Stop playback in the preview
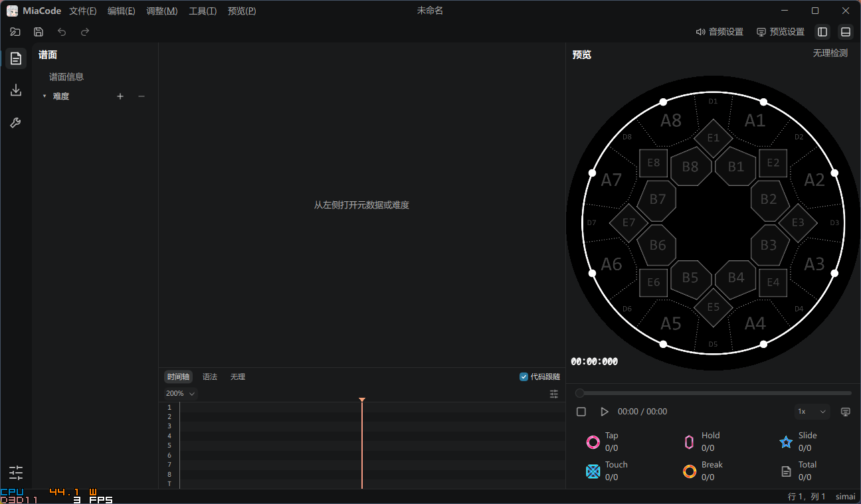861x504 pixels. tap(581, 412)
